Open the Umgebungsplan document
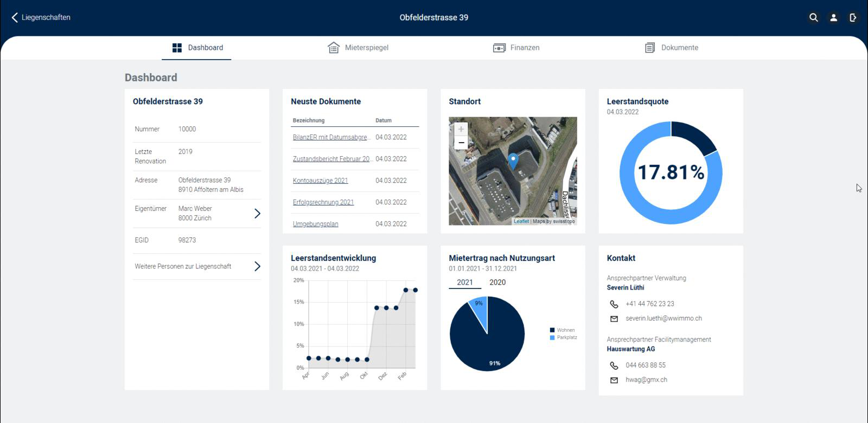This screenshot has width=868, height=423. click(316, 224)
